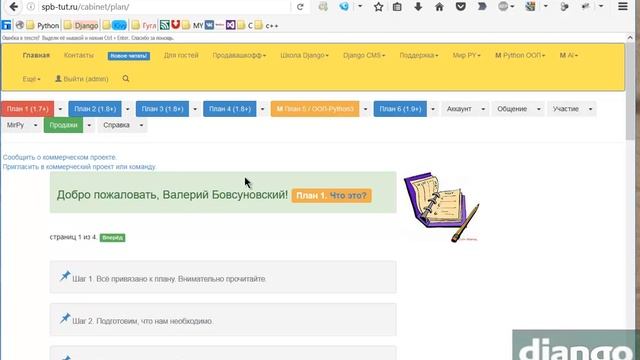Open the Firefox hamburger menu
Screen dimensions: 640x360
[x=623, y=7]
